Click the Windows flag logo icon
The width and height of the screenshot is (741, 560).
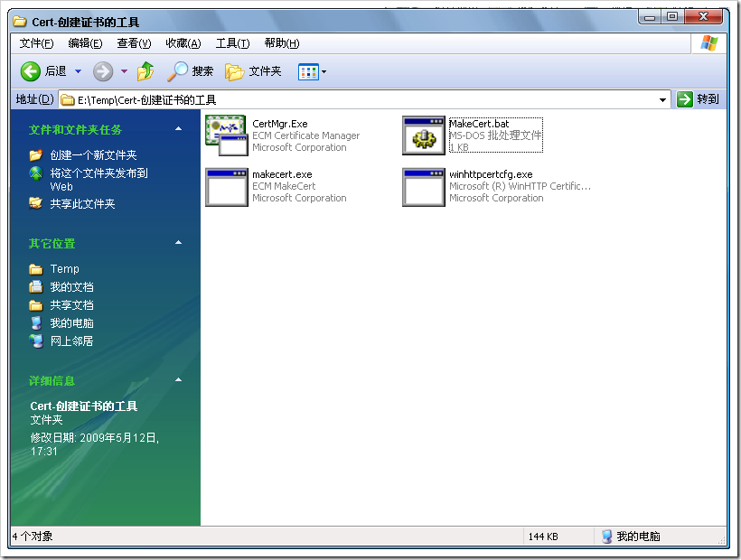(x=708, y=43)
